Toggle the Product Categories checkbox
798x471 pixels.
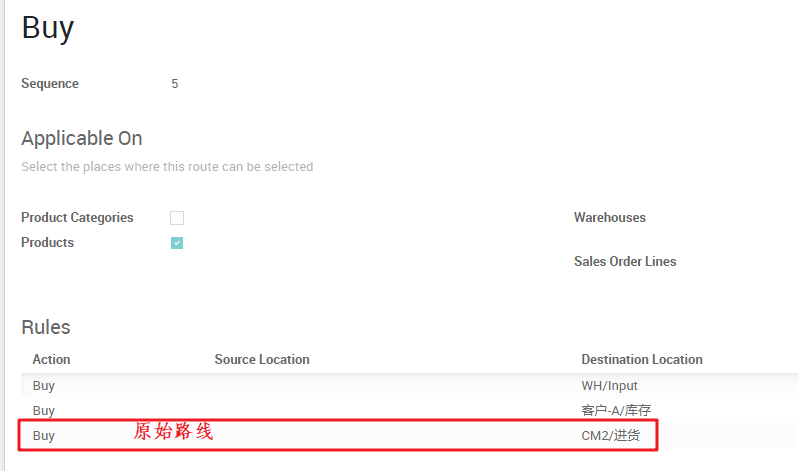click(x=177, y=218)
